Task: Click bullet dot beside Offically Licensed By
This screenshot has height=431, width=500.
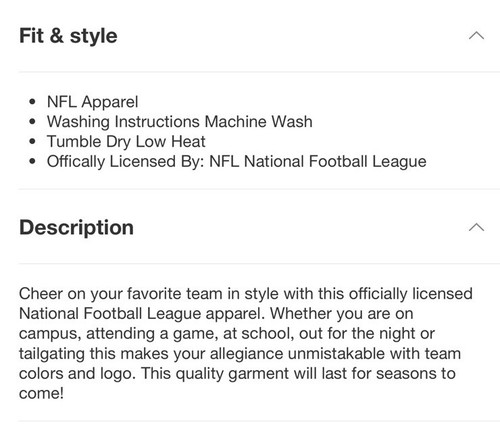Action: pyautogui.click(x=32, y=161)
